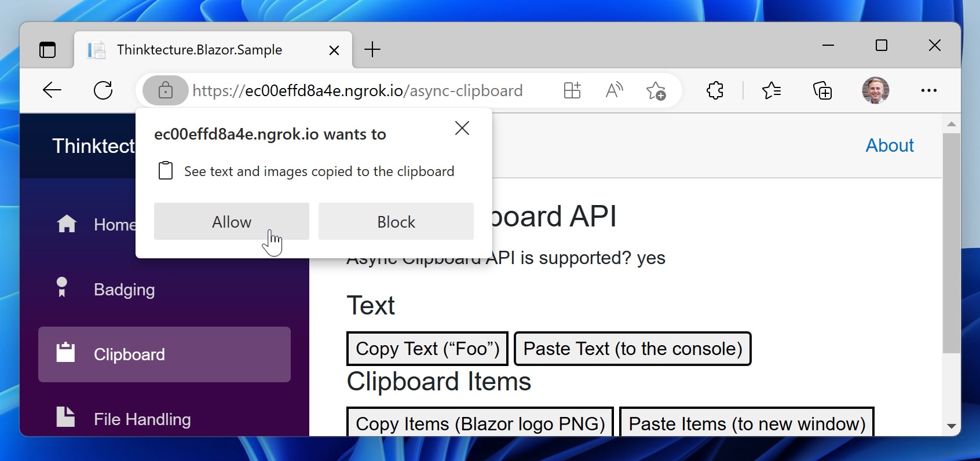Image resolution: width=980 pixels, height=461 pixels.
Task: Click the Home house icon
Action: pos(67,224)
